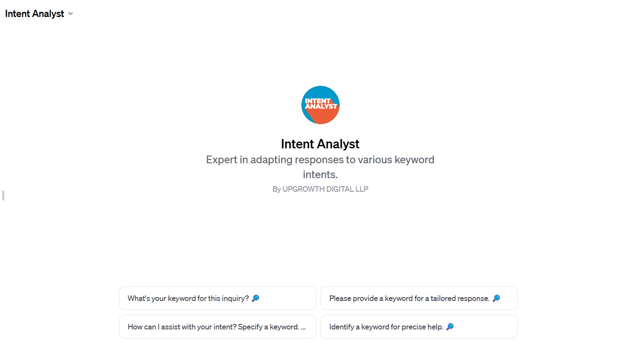Click magnifier emoji after "this inquiry?"
The height and width of the screenshot is (346, 644).
[x=255, y=298]
